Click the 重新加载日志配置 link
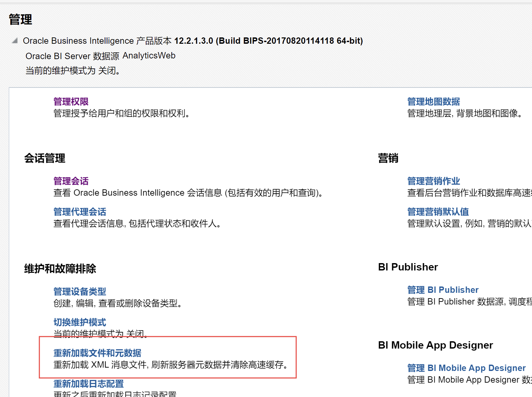532x397 pixels. (x=89, y=384)
